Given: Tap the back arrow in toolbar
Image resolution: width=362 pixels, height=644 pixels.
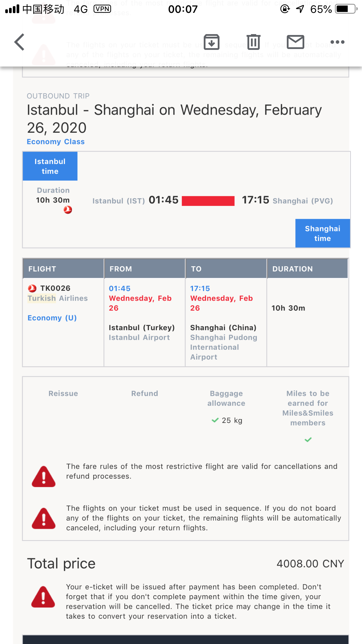Looking at the screenshot, I should (20, 42).
